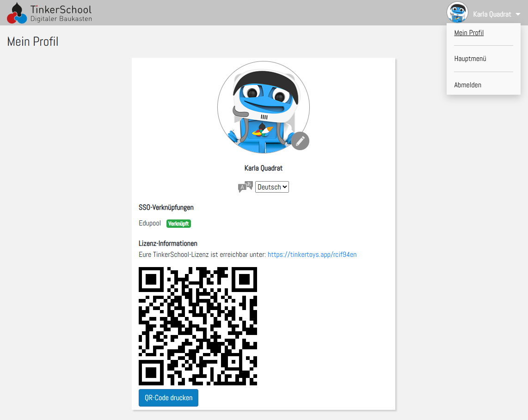Click the Verknüpft status badge
The image size is (528, 420).
click(178, 224)
